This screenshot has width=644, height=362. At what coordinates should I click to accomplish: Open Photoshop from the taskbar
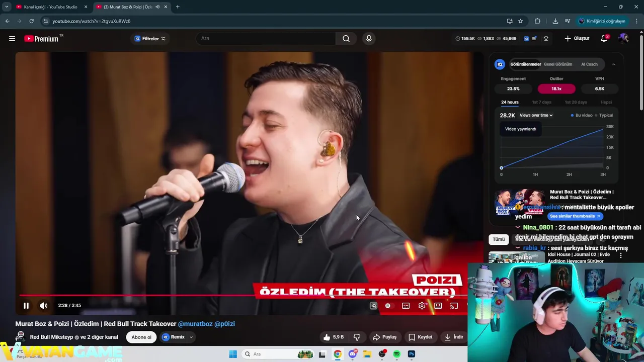(411, 354)
